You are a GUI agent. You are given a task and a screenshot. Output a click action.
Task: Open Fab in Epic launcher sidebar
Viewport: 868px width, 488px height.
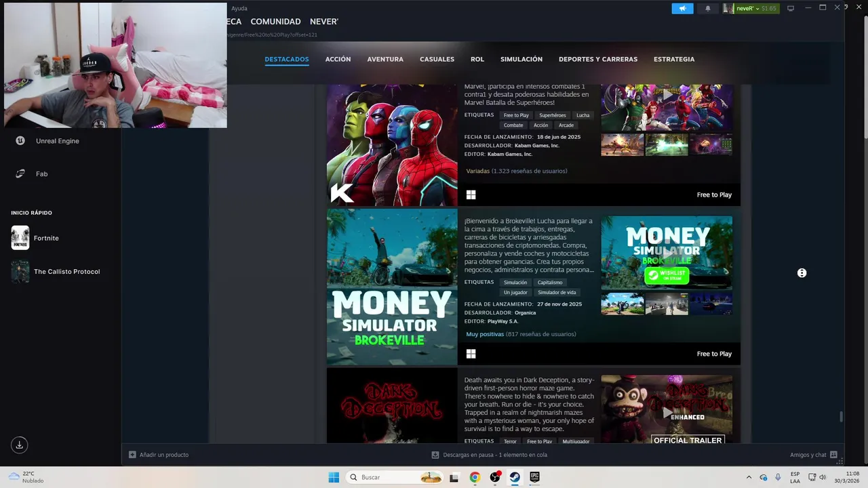click(33, 174)
